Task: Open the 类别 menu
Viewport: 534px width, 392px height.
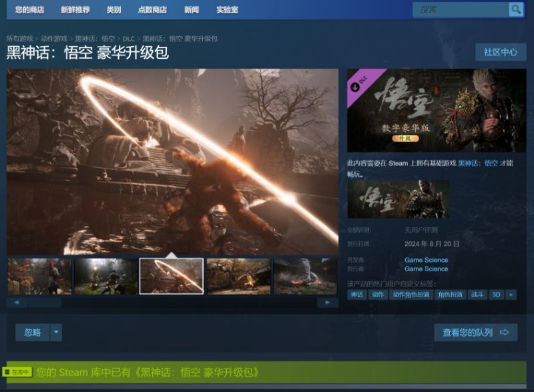Action: pos(113,10)
